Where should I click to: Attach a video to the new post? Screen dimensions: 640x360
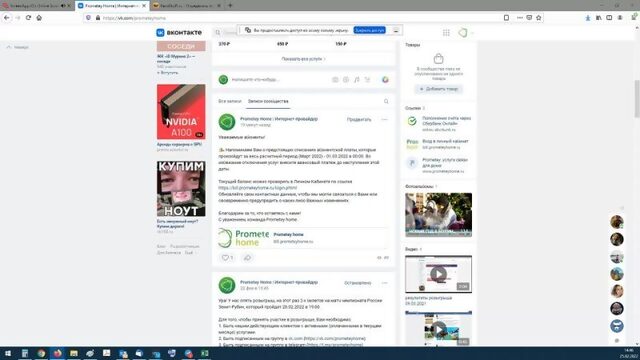[346, 80]
